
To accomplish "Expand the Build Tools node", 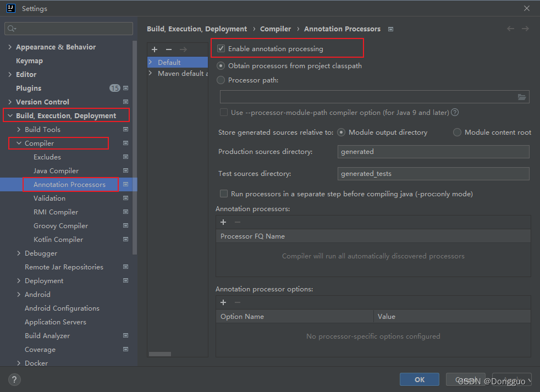I will click(x=19, y=130).
